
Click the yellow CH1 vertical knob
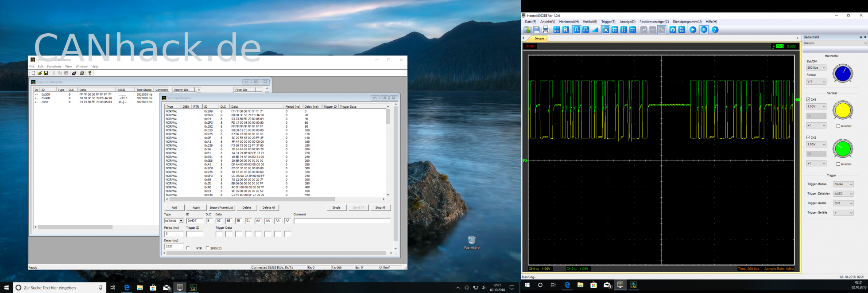(x=843, y=110)
